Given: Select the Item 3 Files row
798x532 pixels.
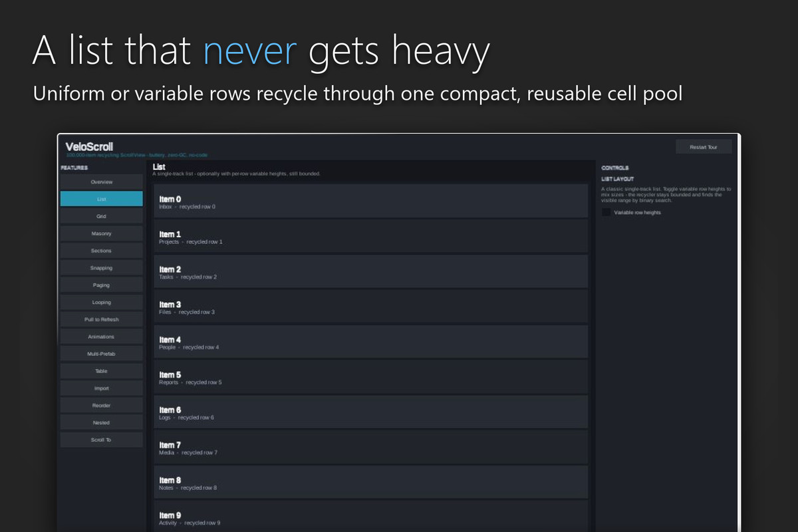Looking at the screenshot, I should 371,307.
